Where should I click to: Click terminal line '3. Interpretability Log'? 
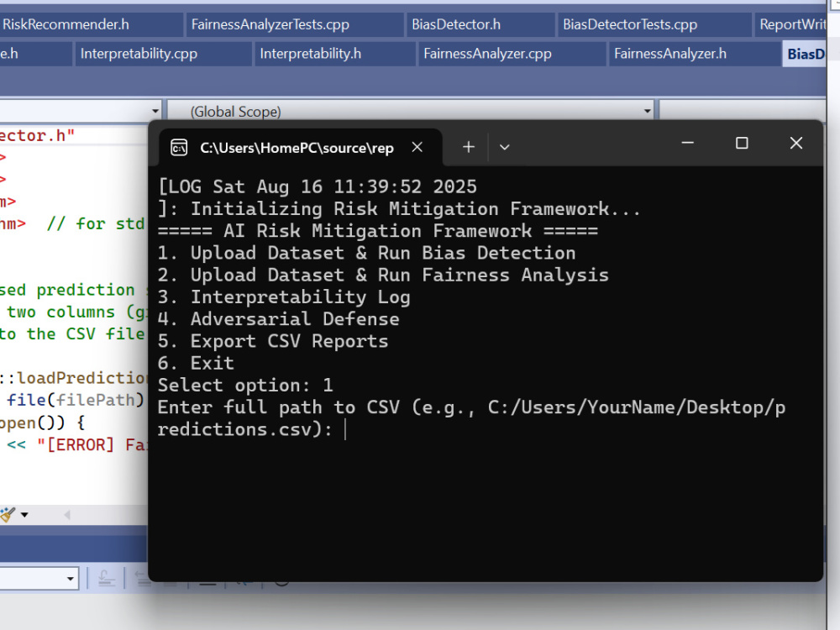pos(284,297)
